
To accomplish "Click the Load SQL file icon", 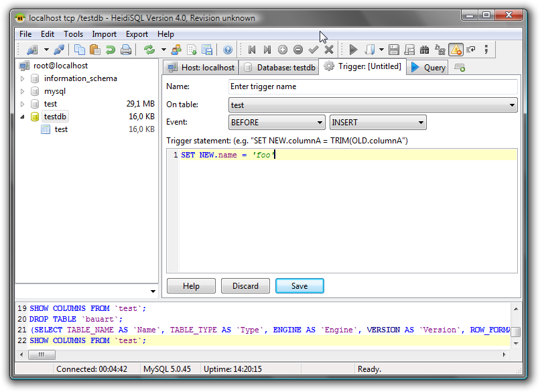I will (x=370, y=50).
